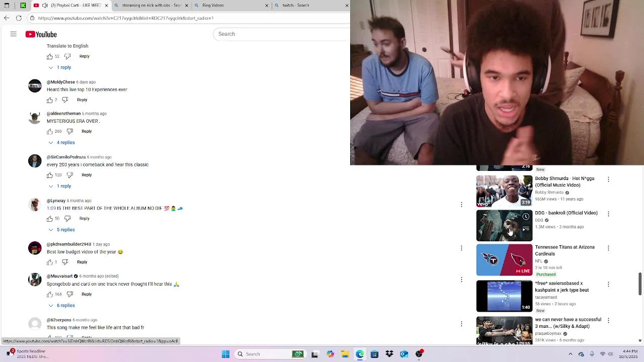This screenshot has height=362, width=644.
Task: Open Dropbox from the taskbar
Action: coord(389,354)
